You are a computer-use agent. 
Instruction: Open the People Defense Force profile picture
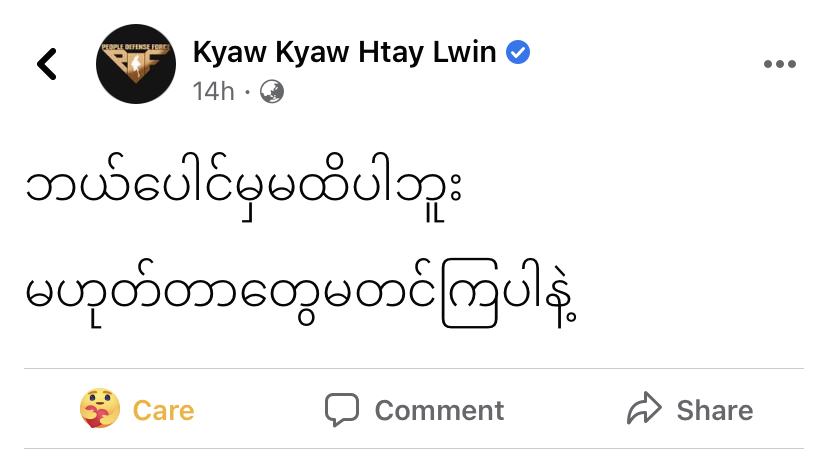[136, 64]
